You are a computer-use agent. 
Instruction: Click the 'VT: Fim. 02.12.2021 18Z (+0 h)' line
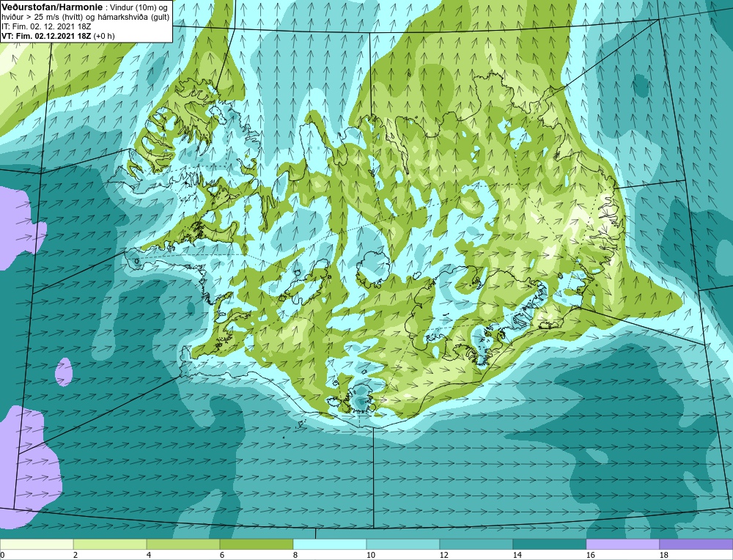pyautogui.click(x=57, y=36)
